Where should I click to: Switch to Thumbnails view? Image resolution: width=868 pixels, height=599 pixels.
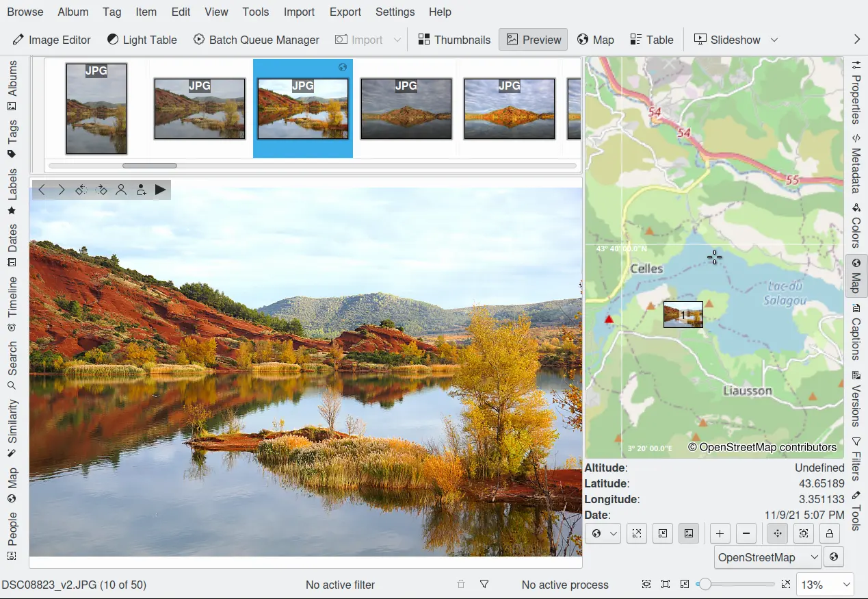coord(454,40)
